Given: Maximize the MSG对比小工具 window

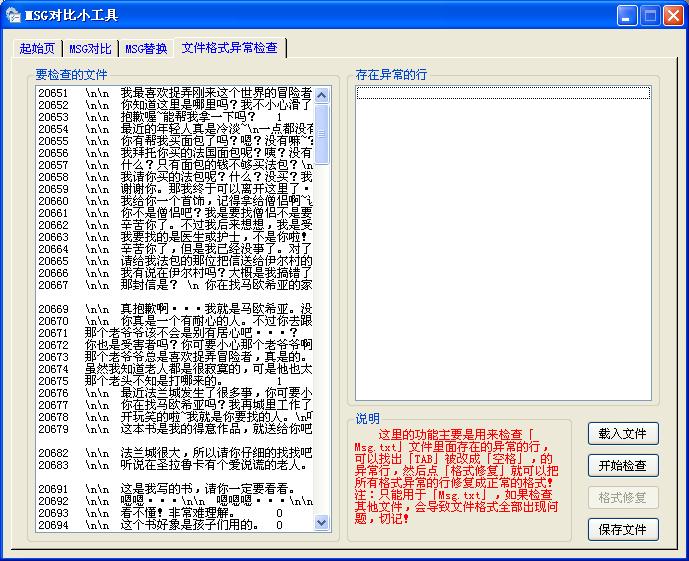Looking at the screenshot, I should click(649, 15).
